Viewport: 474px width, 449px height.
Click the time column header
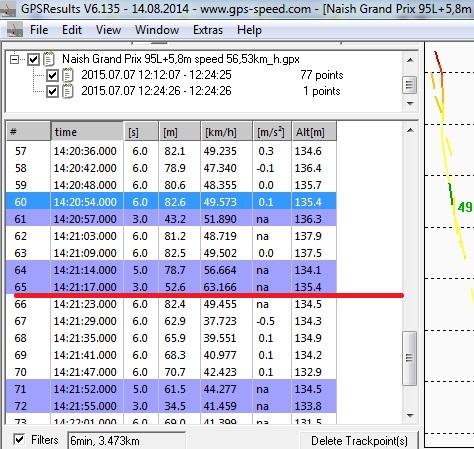coord(87,132)
